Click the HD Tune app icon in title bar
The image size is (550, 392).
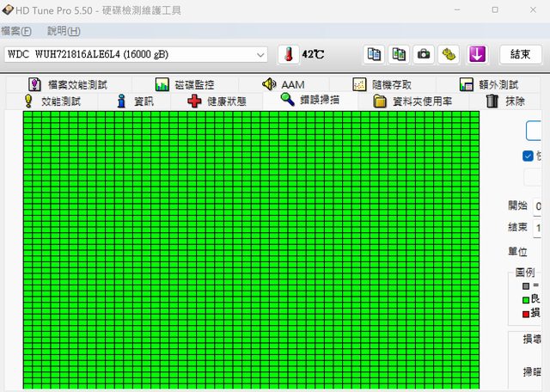click(x=8, y=9)
